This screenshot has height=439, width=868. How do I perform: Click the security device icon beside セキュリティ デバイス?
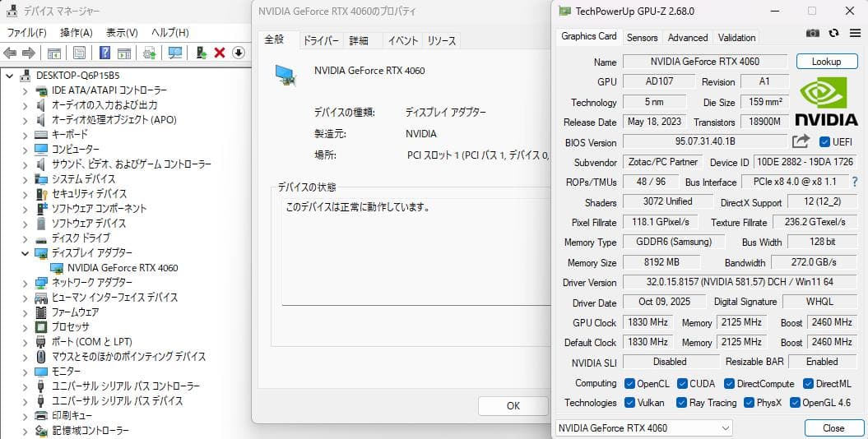41,194
